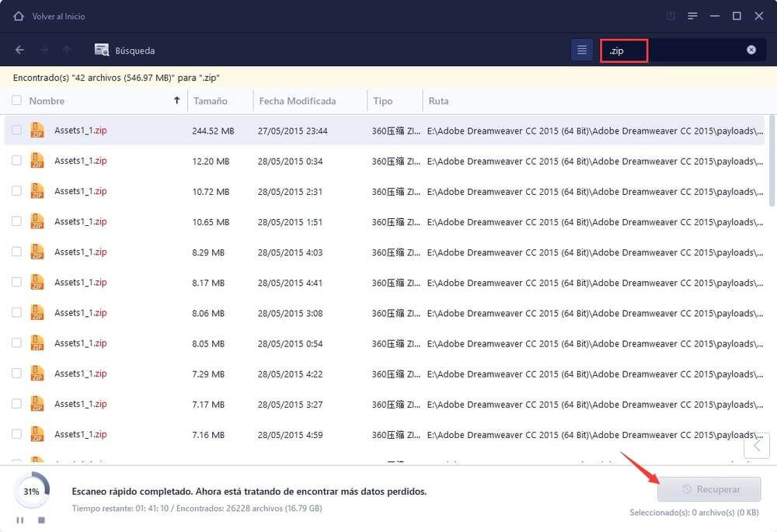Check the 8.05 MB file checkbox
Viewport: 777px width, 532px height.
[16, 342]
